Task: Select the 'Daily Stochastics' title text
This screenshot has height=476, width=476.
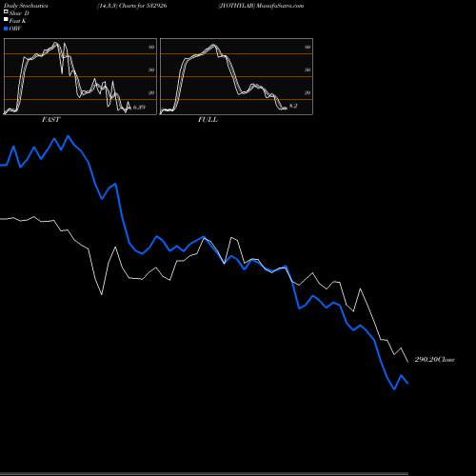Action: click(26, 6)
